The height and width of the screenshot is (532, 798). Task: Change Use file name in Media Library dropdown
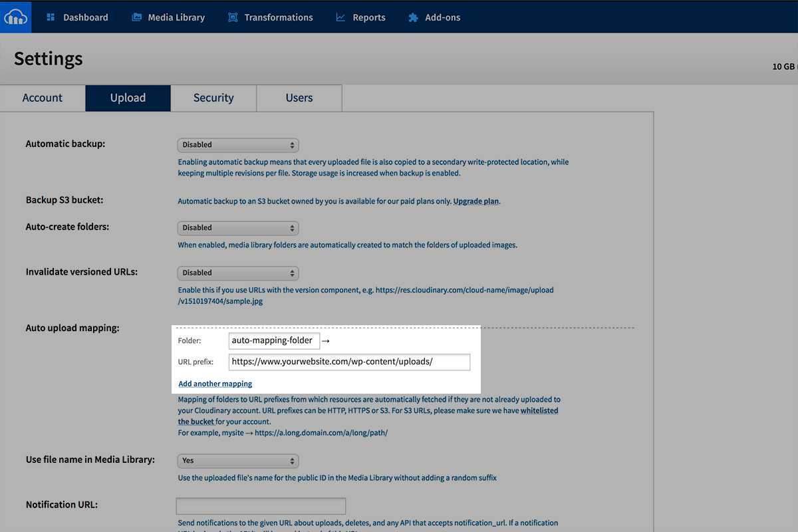coord(238,461)
